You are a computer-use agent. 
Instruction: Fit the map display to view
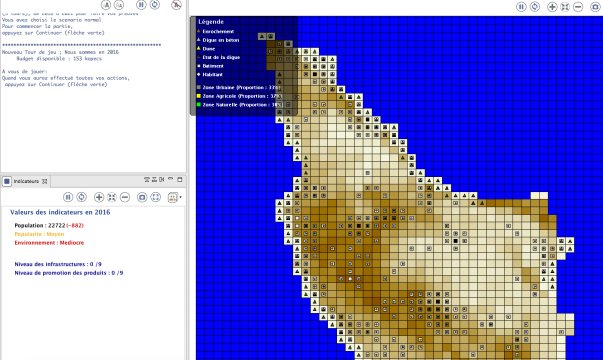(565, 7)
